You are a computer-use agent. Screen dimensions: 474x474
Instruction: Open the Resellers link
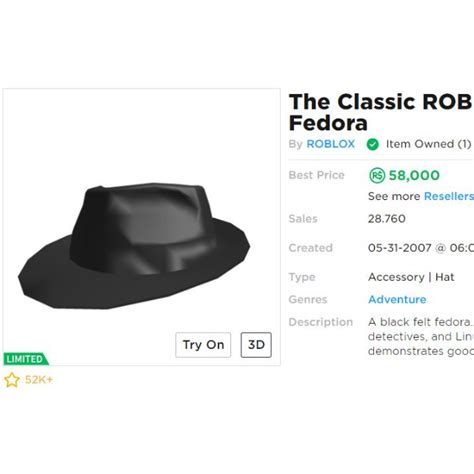[x=449, y=196]
